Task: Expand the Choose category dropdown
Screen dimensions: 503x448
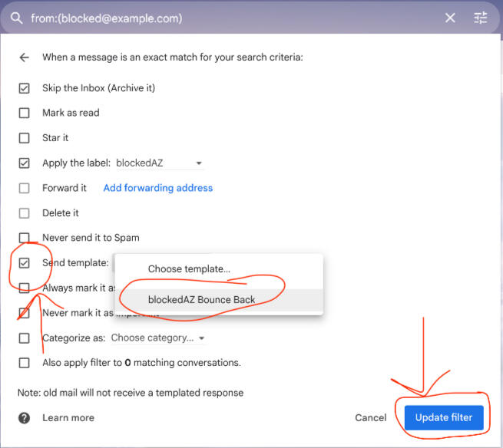Action: 158,338
